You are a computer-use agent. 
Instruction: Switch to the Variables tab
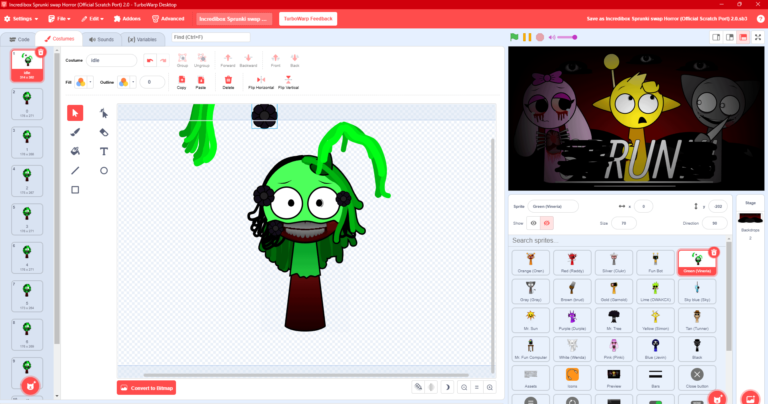(x=143, y=39)
